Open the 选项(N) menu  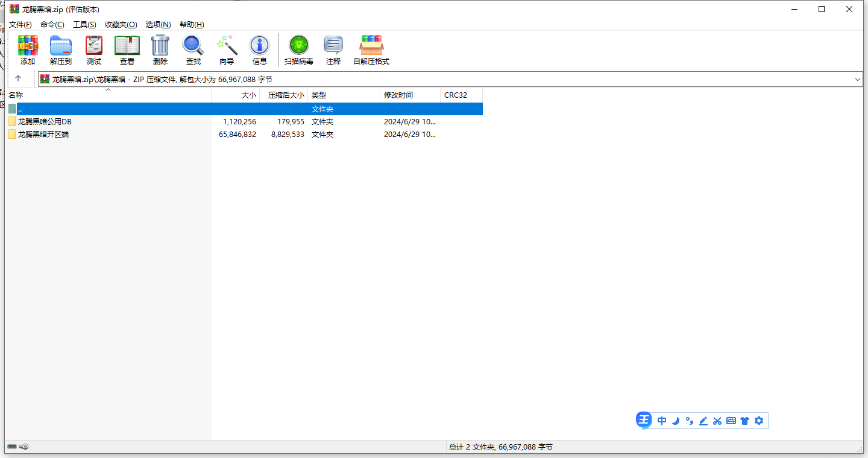point(158,25)
